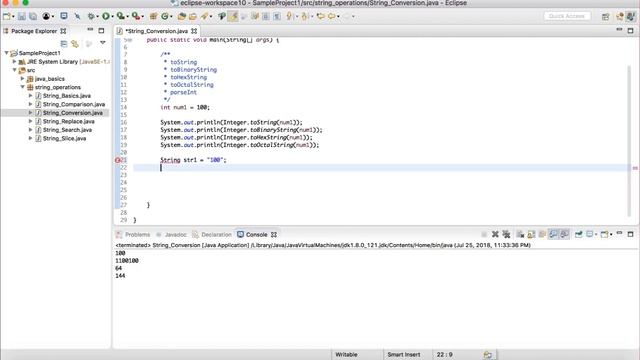This screenshot has height=360, width=640.
Task: Expand the java_basics package arrow
Action: 22,78
